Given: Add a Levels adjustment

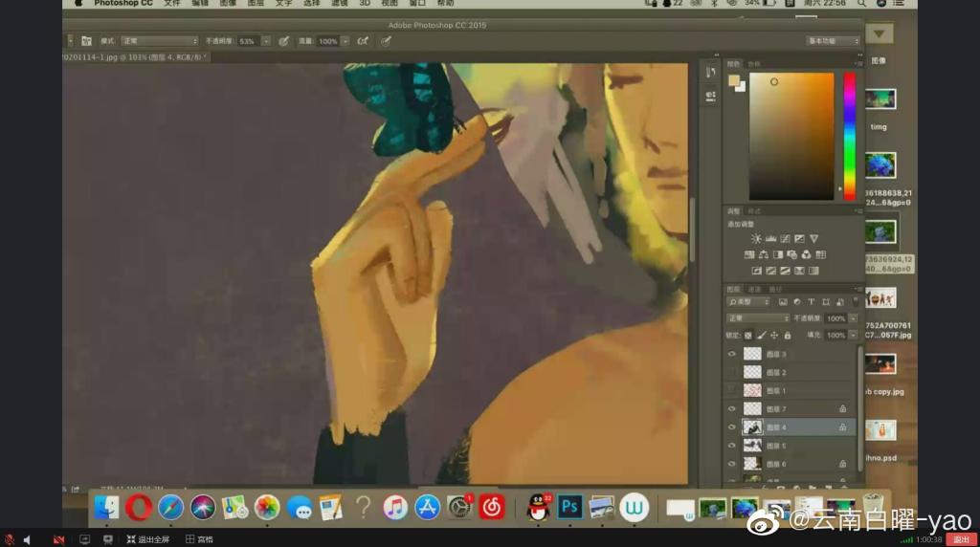Looking at the screenshot, I should 770,238.
